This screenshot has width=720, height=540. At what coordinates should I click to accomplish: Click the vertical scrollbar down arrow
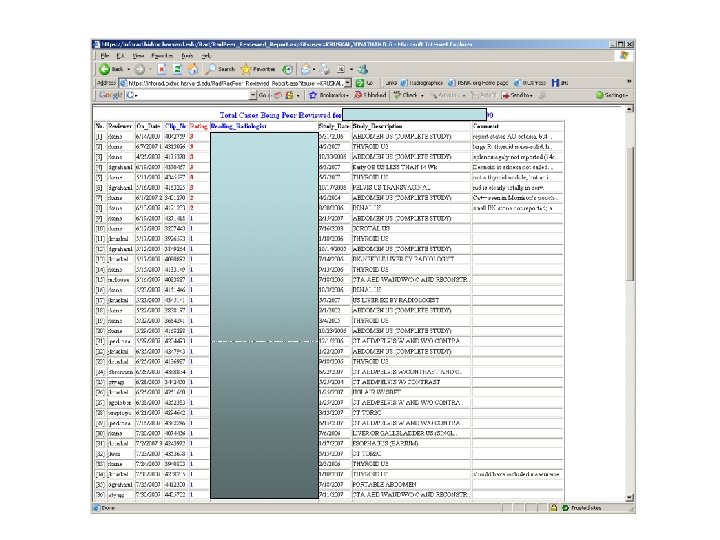click(629, 498)
